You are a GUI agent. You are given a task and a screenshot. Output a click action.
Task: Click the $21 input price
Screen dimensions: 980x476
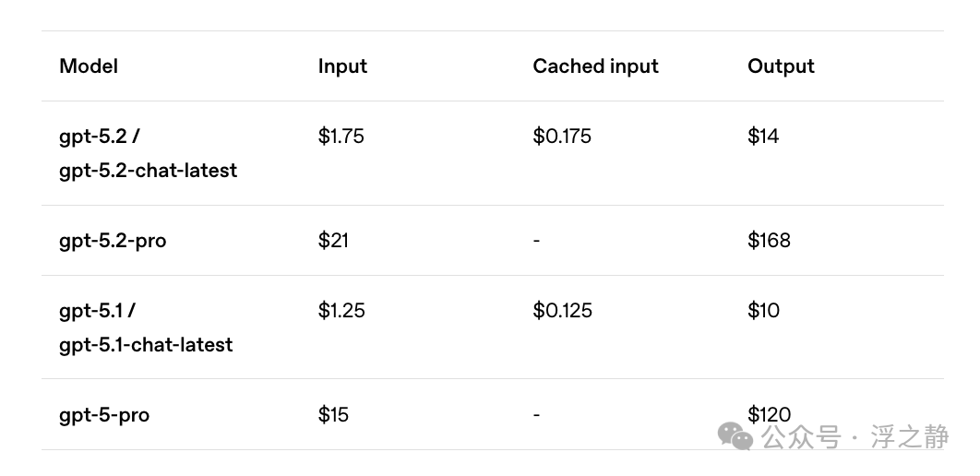pyautogui.click(x=333, y=241)
